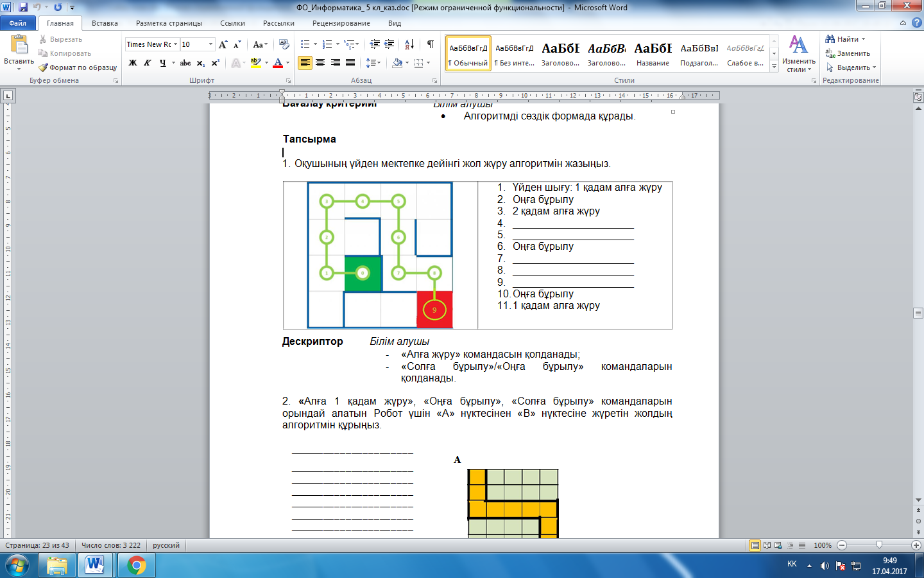The height and width of the screenshot is (578, 924).
Task: Click word count Число слов: 3 222
Action: 111,545
